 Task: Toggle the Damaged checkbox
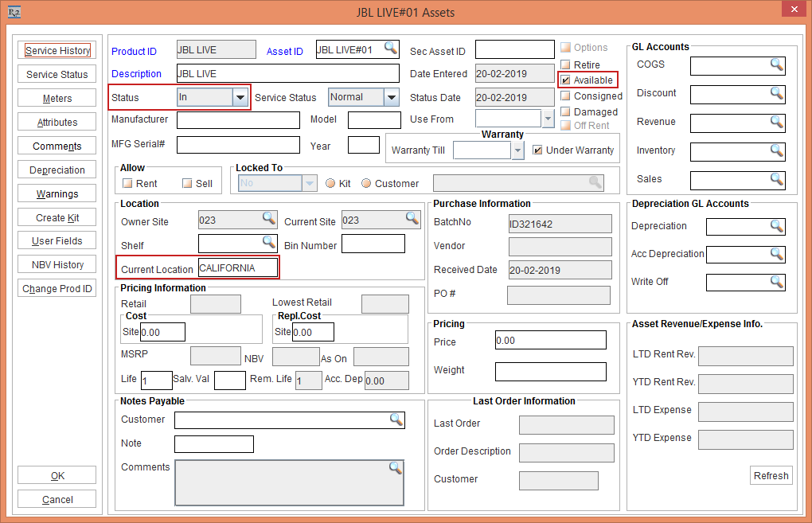point(565,112)
